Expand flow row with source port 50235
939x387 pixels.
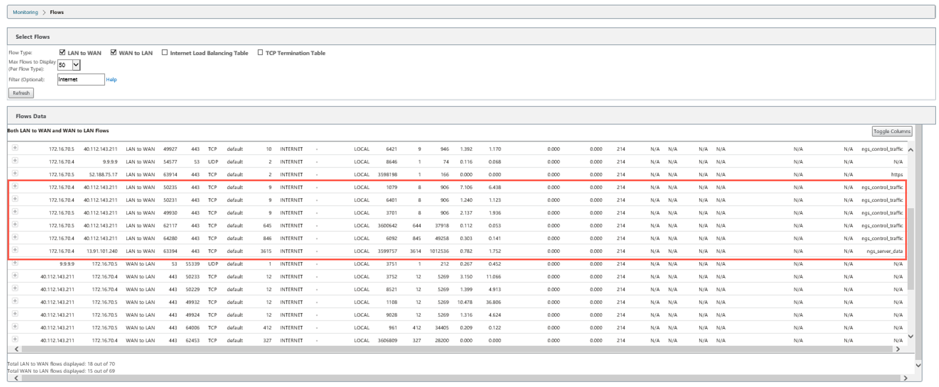(15, 186)
